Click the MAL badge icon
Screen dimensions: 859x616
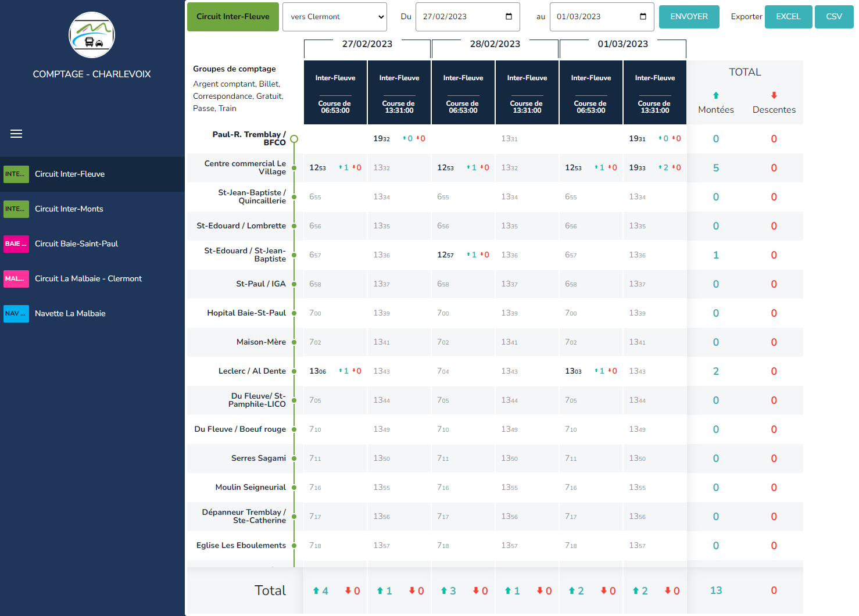pos(16,279)
